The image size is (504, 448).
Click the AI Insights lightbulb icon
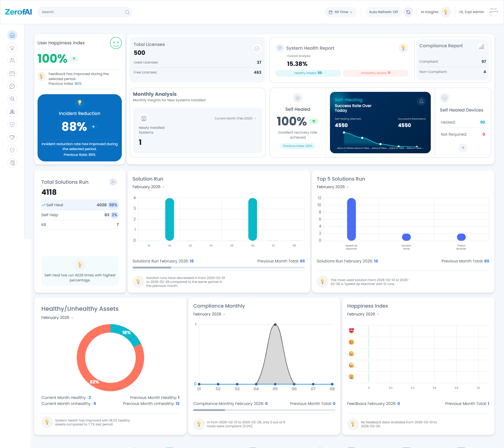click(x=445, y=12)
